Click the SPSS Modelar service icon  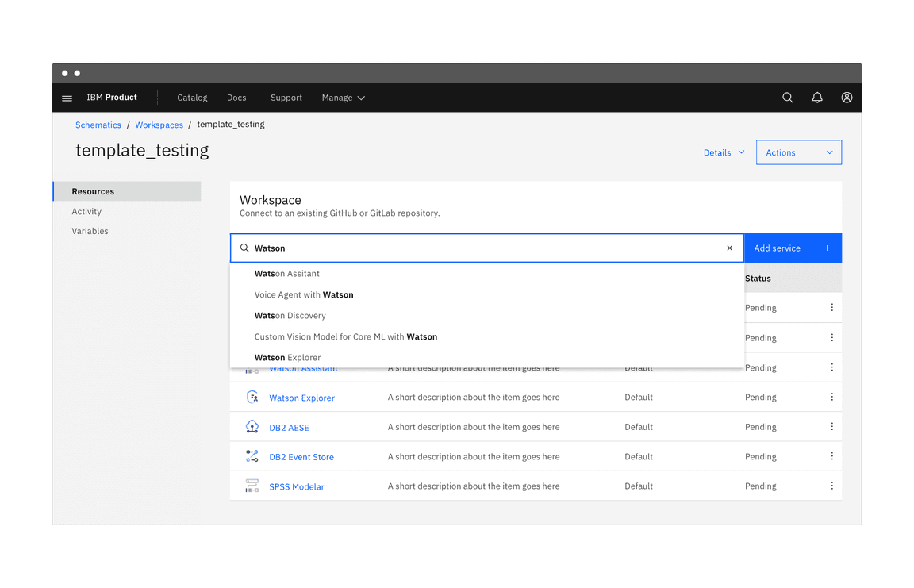(252, 486)
